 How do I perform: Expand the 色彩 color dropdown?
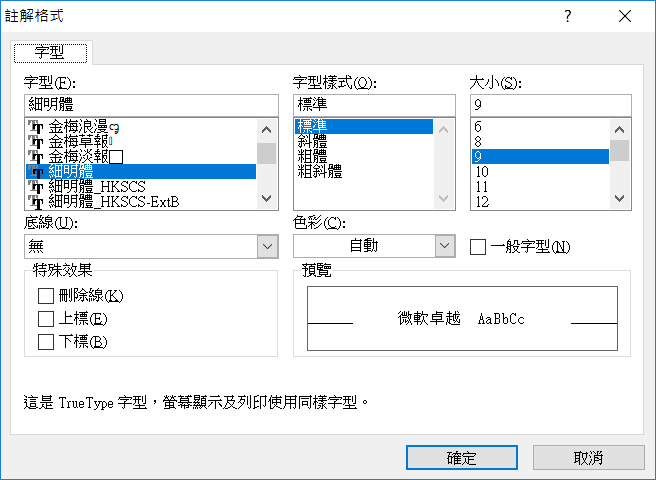(x=445, y=246)
